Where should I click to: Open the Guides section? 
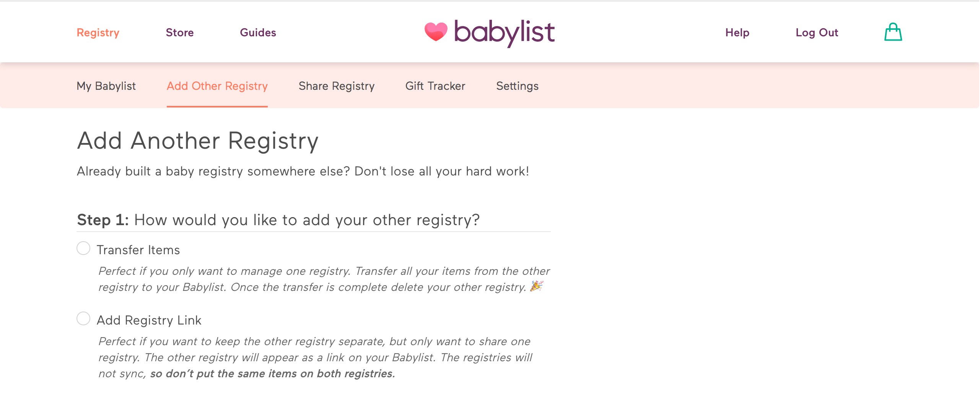click(258, 33)
